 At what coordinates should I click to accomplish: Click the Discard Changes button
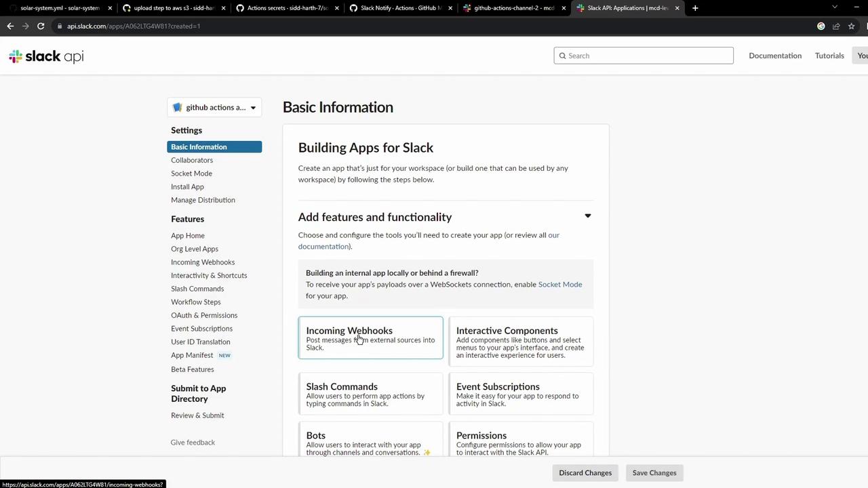point(585,473)
